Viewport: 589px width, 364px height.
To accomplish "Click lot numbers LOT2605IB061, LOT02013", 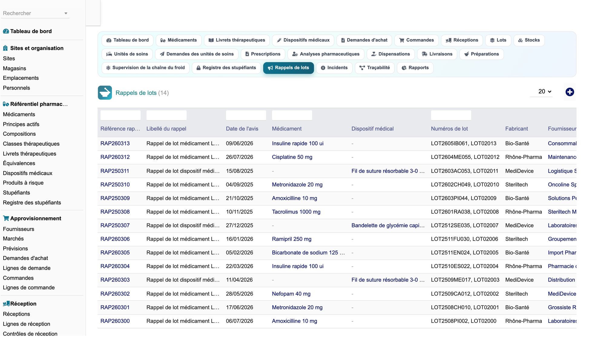I will [x=463, y=143].
